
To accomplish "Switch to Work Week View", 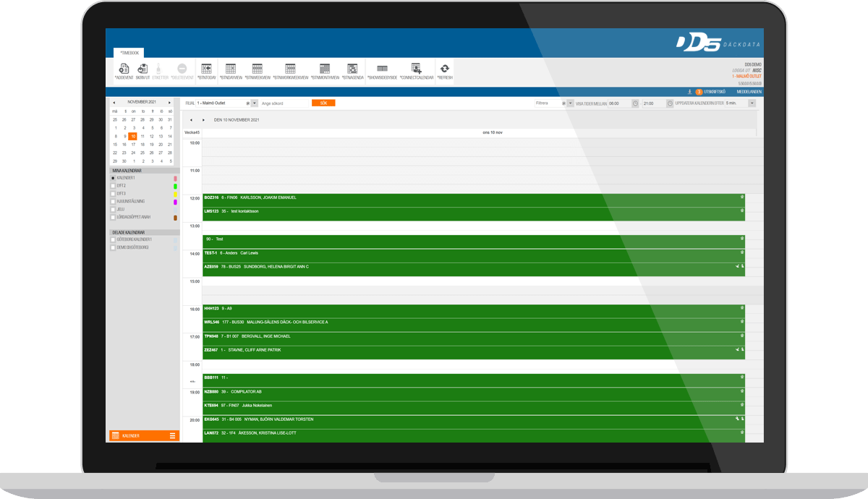I will coord(290,69).
